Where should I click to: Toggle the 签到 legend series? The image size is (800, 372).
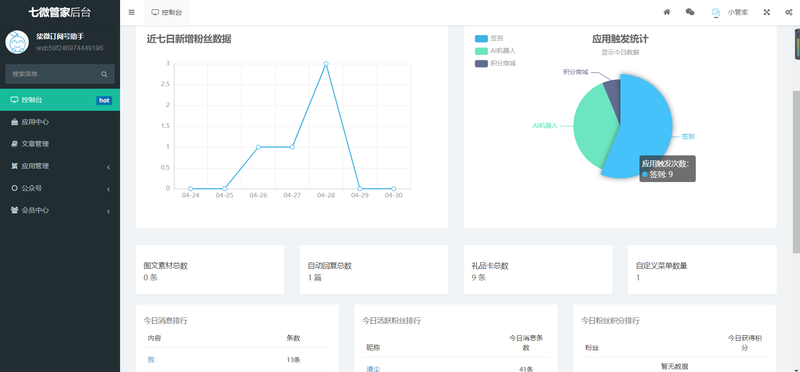coord(489,38)
